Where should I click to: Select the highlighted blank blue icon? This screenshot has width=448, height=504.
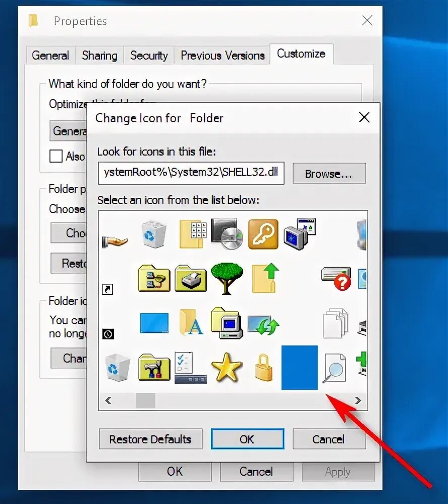[300, 367]
